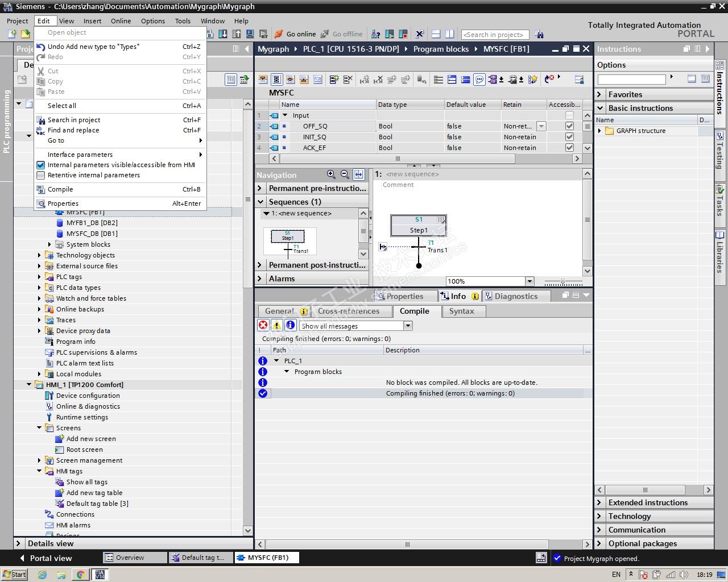Expand the Alarms section in Navigation
This screenshot has height=582, width=728.
(x=260, y=278)
